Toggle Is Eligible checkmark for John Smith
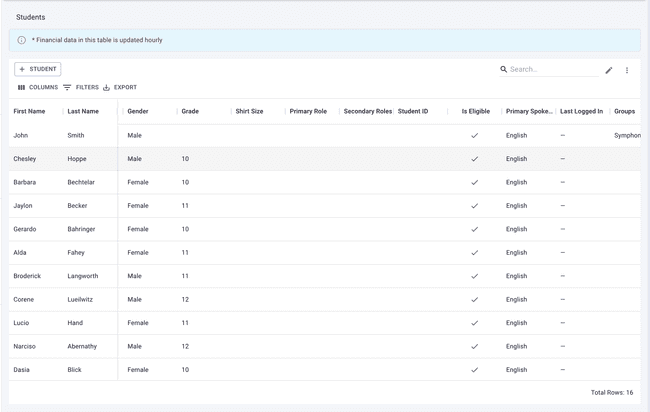Screen dimensions: 650x412 (474, 135)
